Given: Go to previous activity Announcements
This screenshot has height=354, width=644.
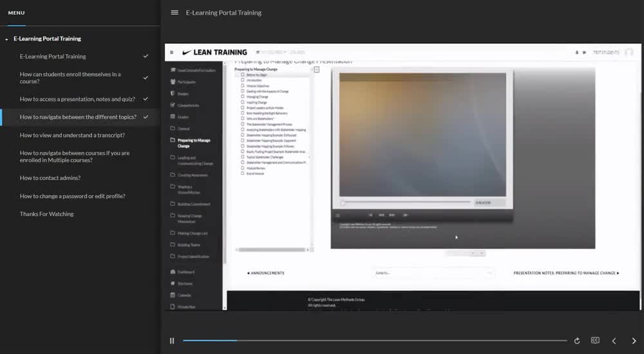Looking at the screenshot, I should pos(266,273).
